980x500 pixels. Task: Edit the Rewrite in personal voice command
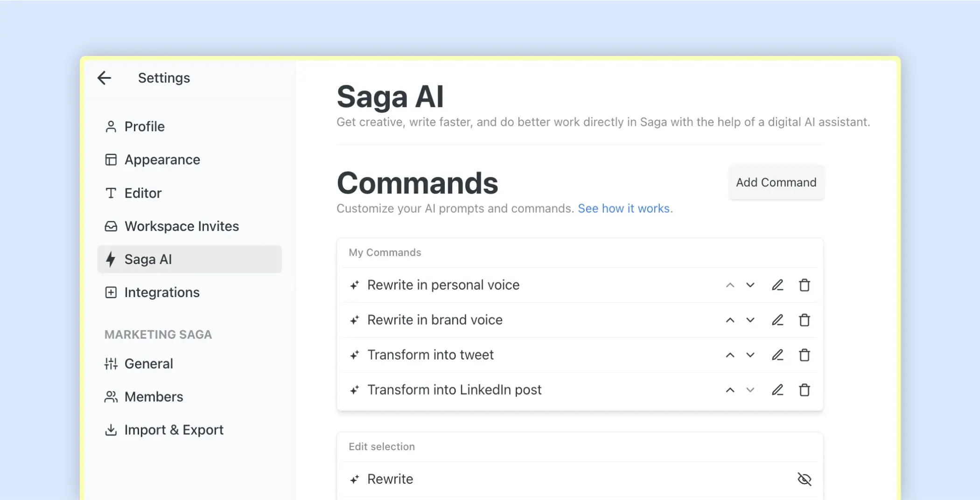pos(777,285)
